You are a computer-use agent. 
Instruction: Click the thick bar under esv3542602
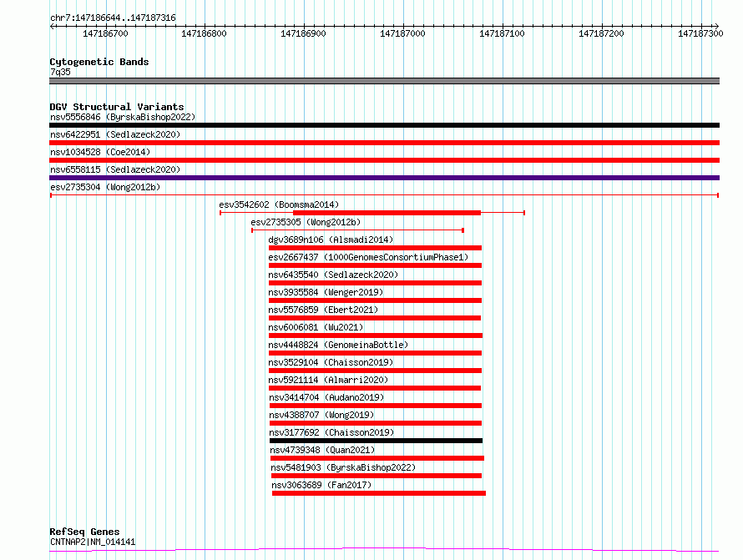387,213
